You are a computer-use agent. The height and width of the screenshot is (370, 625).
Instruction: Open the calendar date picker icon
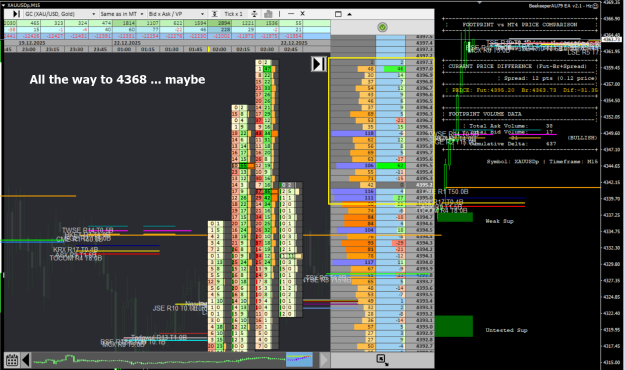pyautogui.click(x=12, y=360)
